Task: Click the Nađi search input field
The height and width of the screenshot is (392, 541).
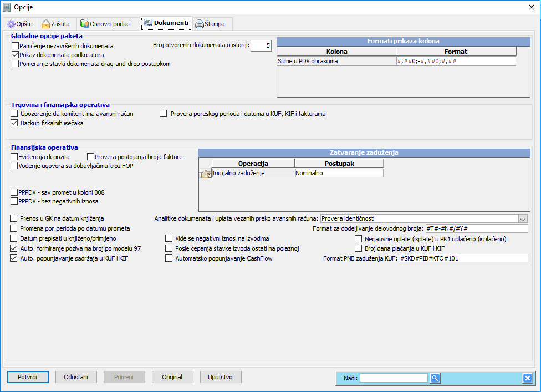Action: coord(394,378)
